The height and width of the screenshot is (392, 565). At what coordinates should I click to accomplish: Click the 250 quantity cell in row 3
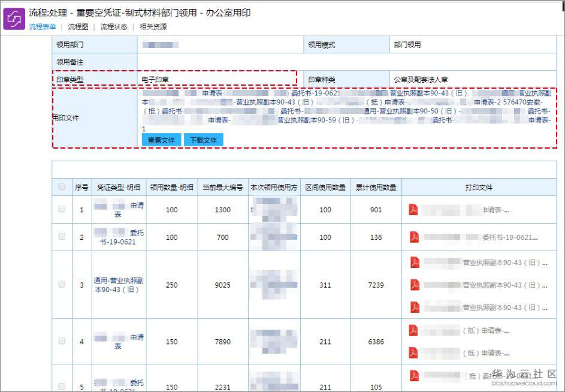pos(172,285)
